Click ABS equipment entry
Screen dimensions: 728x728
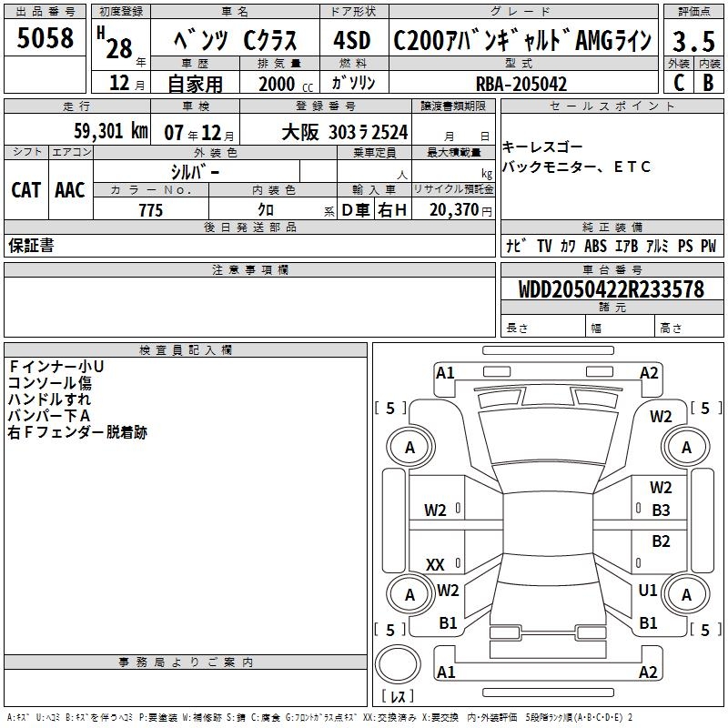click(595, 246)
